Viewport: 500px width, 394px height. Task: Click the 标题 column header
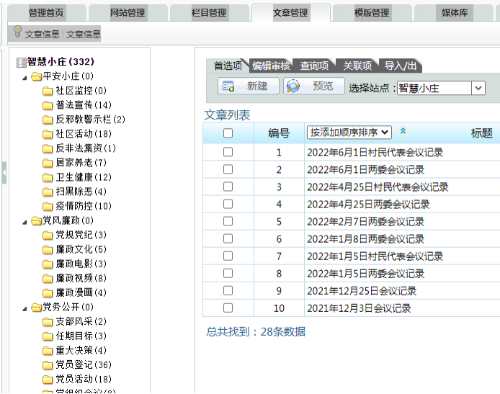481,133
